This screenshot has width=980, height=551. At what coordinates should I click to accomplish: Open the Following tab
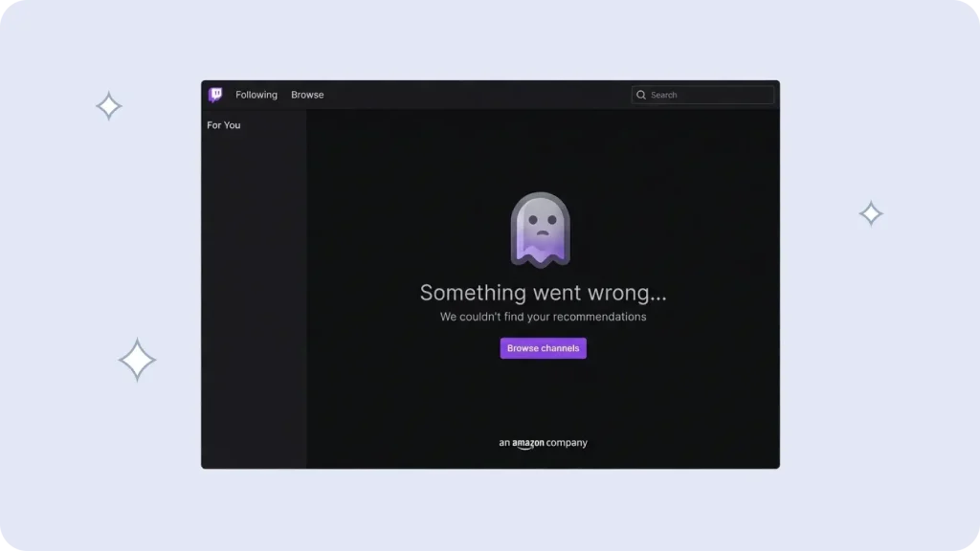(x=256, y=95)
